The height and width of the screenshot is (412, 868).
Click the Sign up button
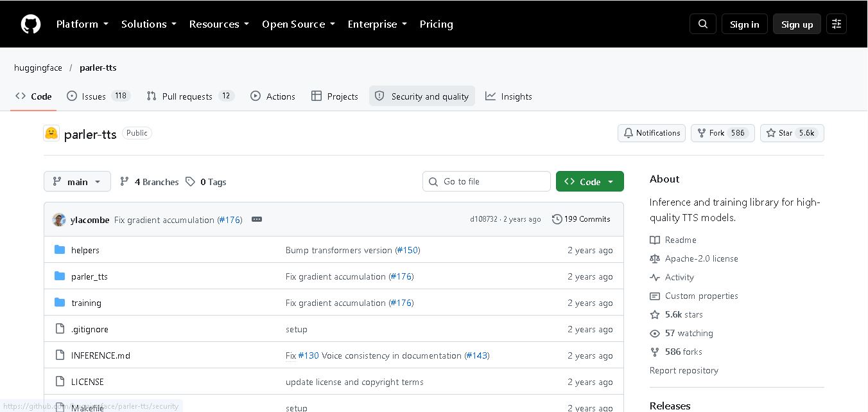click(797, 24)
